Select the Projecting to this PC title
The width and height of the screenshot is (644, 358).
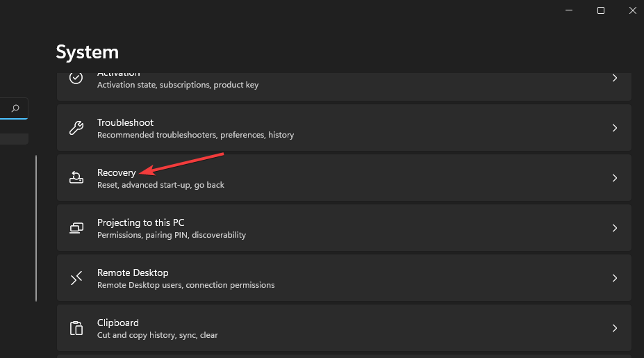click(x=140, y=222)
